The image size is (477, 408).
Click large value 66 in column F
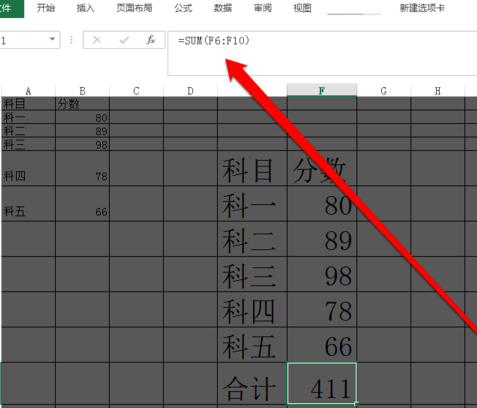322,345
